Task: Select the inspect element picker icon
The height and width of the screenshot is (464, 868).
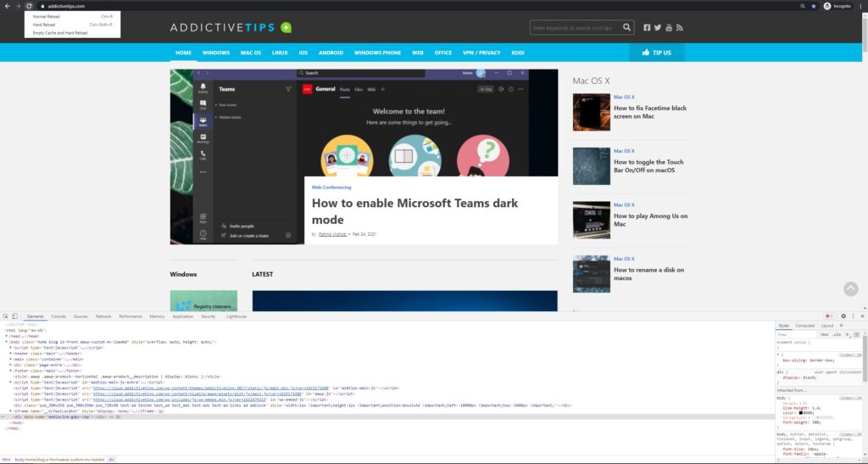Action: 6,316
